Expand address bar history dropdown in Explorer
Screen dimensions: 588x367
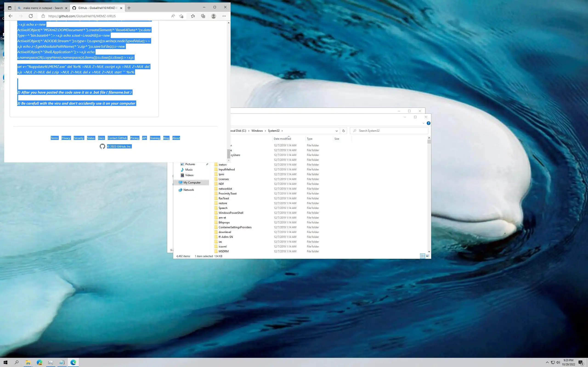pyautogui.click(x=336, y=131)
